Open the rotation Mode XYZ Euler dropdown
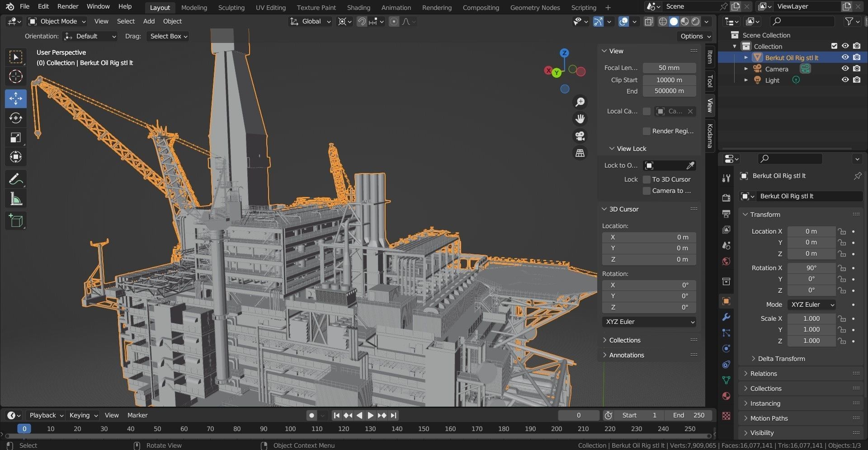The width and height of the screenshot is (868, 450). point(811,305)
